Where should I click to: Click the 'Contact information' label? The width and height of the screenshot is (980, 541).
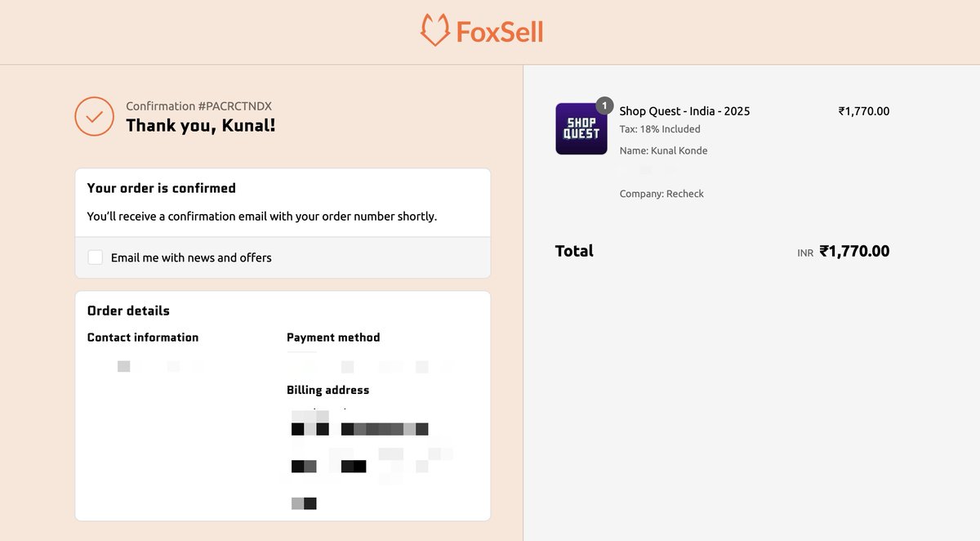tap(143, 338)
